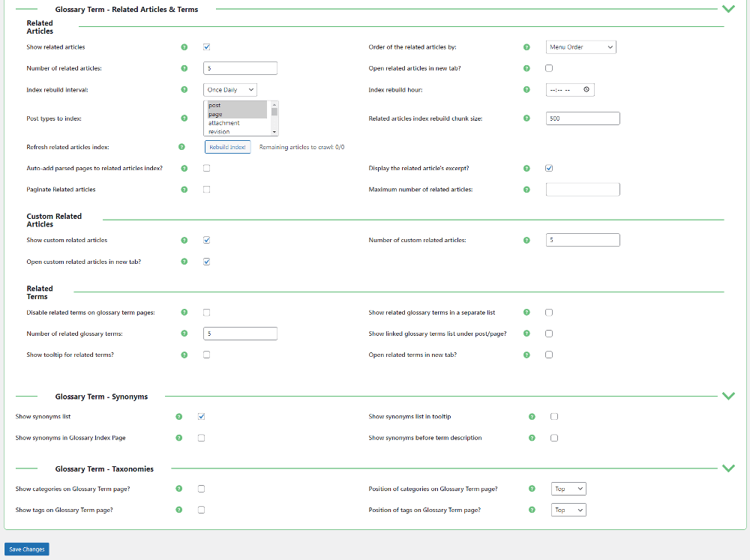Toggle Show synonyms in Glossary Index Page checkbox
The image size is (750, 560).
tap(201, 438)
